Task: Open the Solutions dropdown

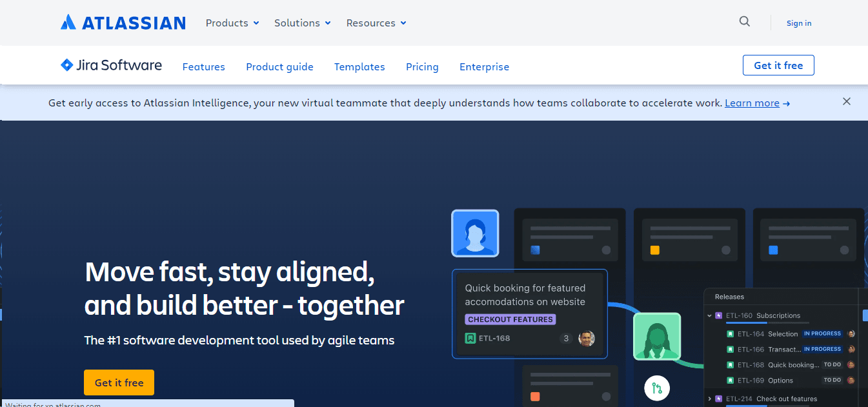Action: [302, 23]
